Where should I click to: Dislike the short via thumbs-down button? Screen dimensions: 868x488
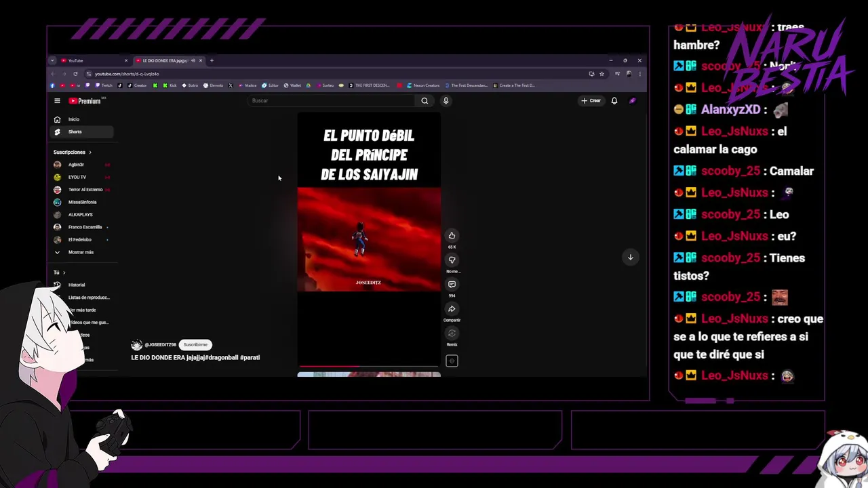452,260
